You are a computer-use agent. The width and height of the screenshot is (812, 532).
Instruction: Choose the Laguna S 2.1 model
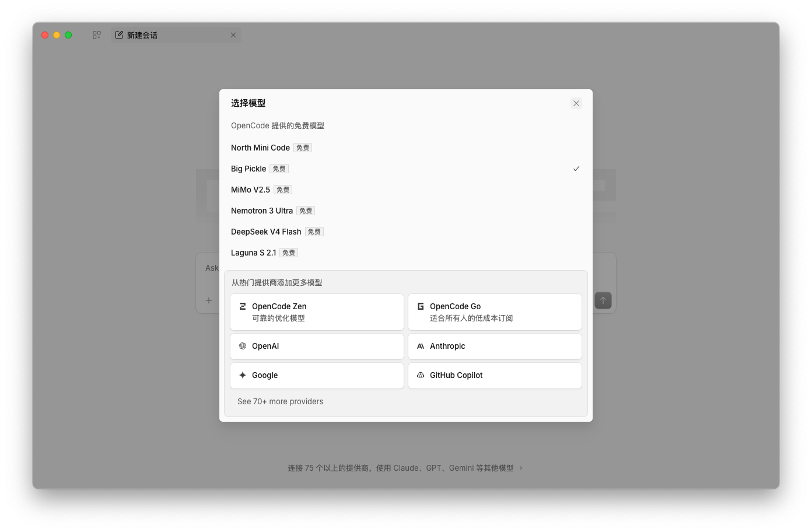point(406,253)
